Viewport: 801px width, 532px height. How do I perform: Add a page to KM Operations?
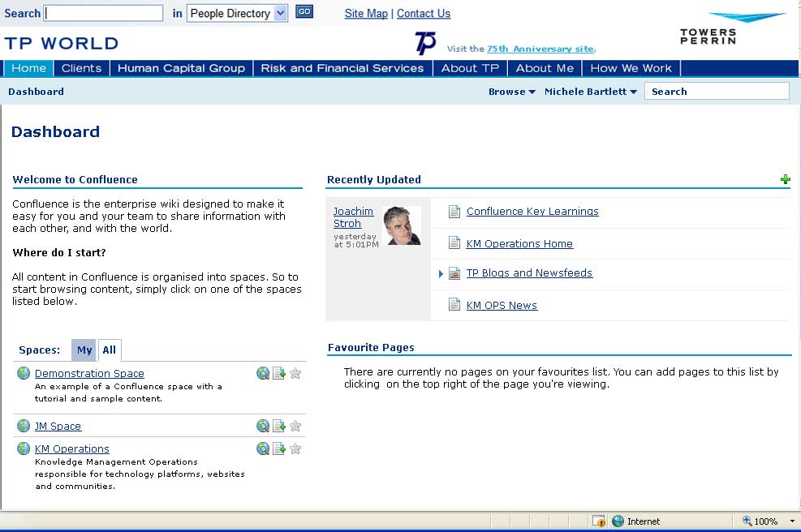[x=279, y=448]
